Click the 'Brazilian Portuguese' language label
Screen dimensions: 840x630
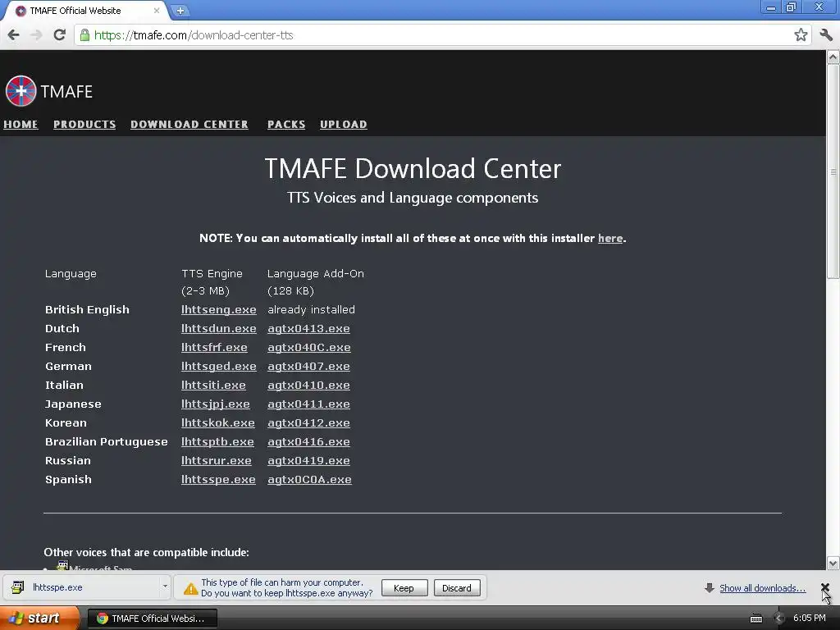pyautogui.click(x=107, y=442)
